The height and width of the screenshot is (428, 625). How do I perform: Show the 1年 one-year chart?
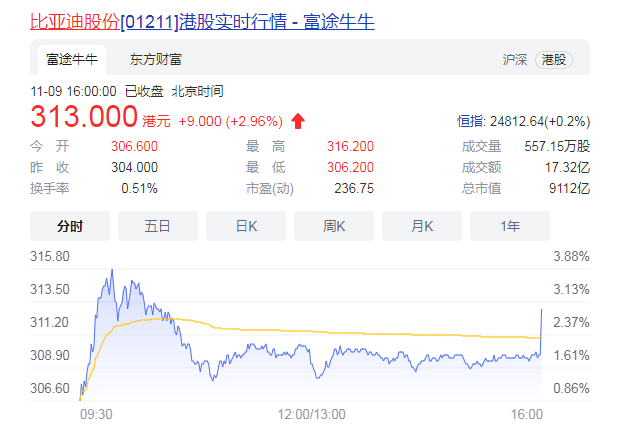tap(510, 226)
